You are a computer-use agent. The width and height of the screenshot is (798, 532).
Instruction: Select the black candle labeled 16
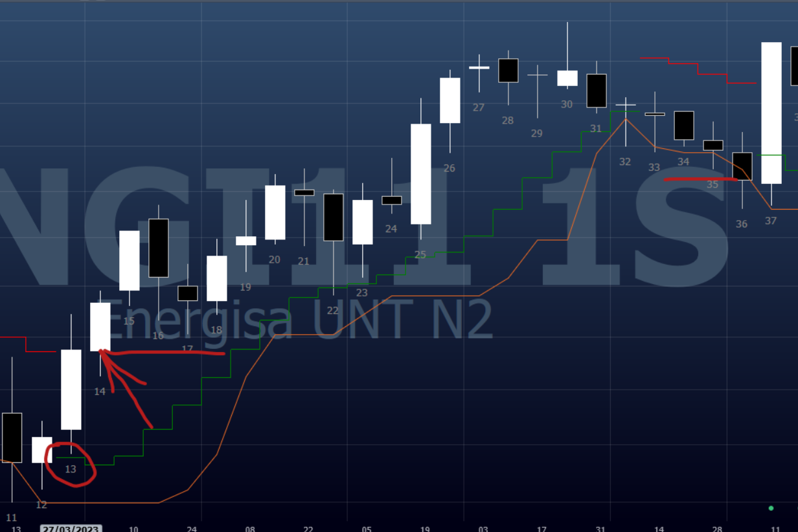[158, 247]
